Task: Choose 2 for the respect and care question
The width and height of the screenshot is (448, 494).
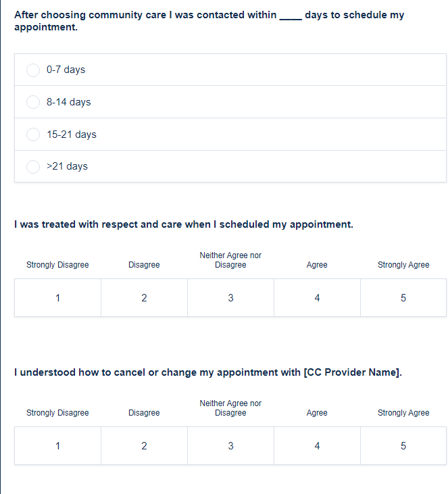Action: (144, 298)
